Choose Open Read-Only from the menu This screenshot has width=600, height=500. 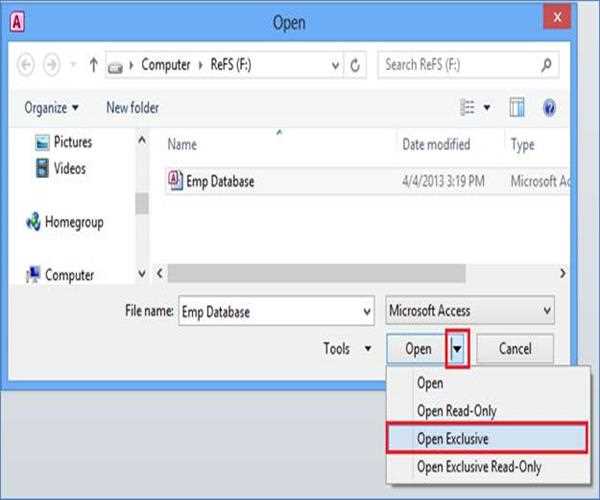tap(488, 411)
